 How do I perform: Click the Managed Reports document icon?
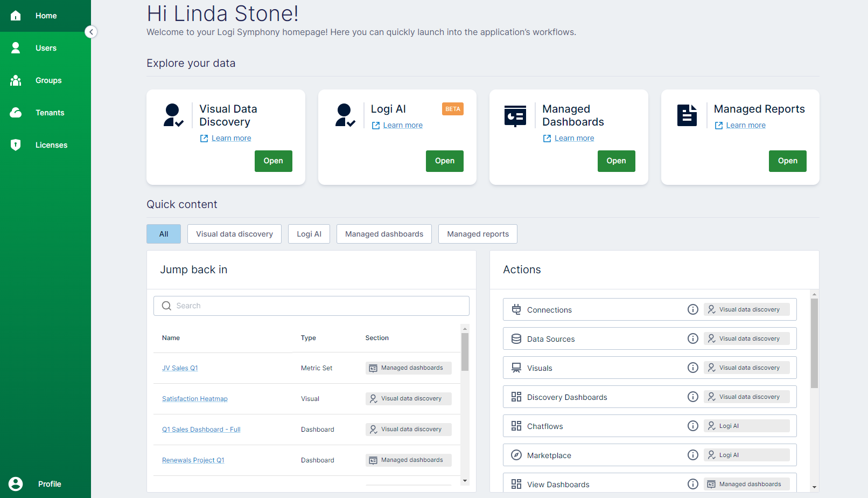(x=687, y=115)
